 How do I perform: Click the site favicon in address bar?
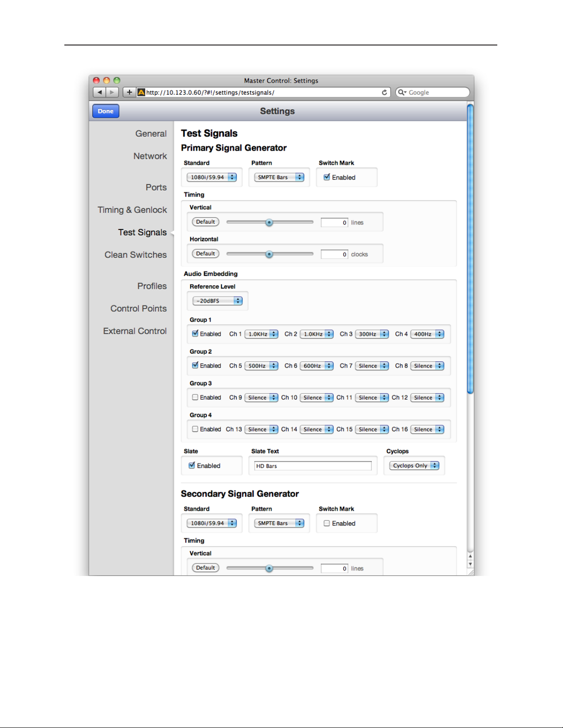pos(142,92)
